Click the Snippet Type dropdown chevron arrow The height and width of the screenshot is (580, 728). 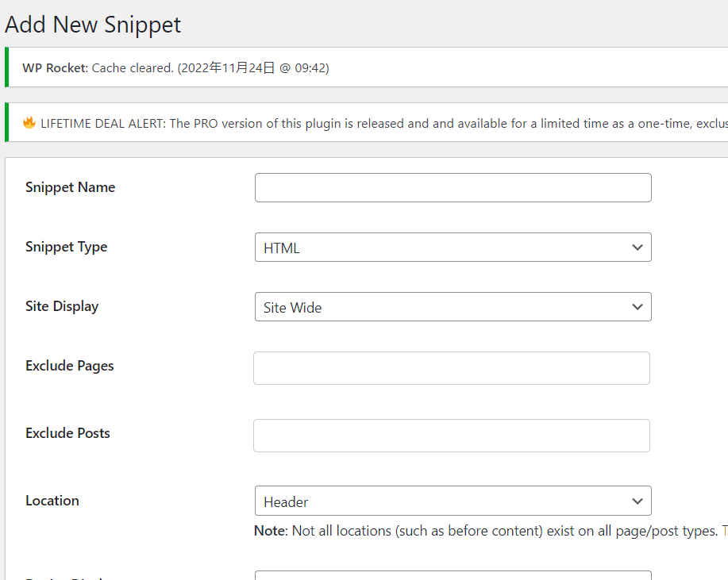point(637,248)
